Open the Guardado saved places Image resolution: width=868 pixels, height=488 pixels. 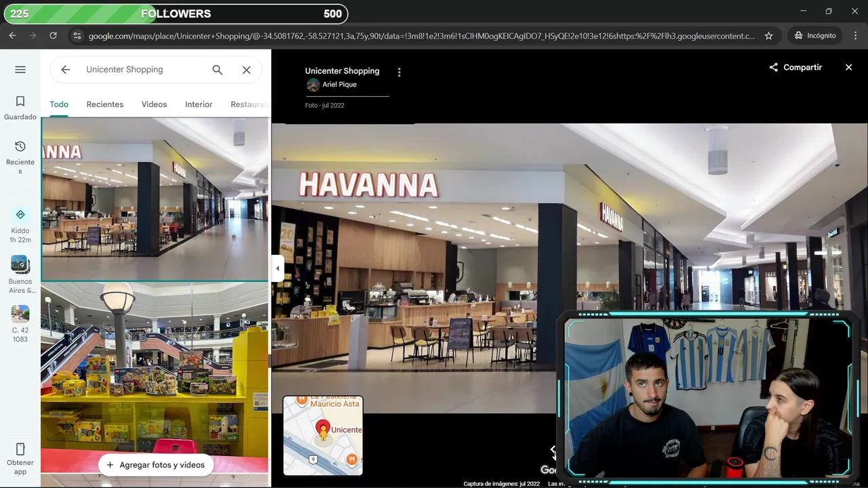[x=20, y=107]
